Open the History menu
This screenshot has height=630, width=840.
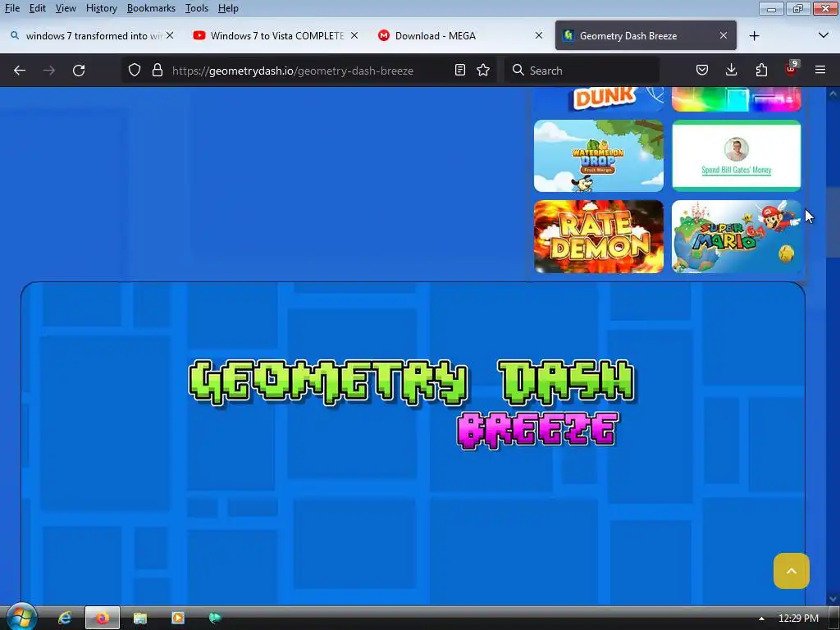point(101,8)
